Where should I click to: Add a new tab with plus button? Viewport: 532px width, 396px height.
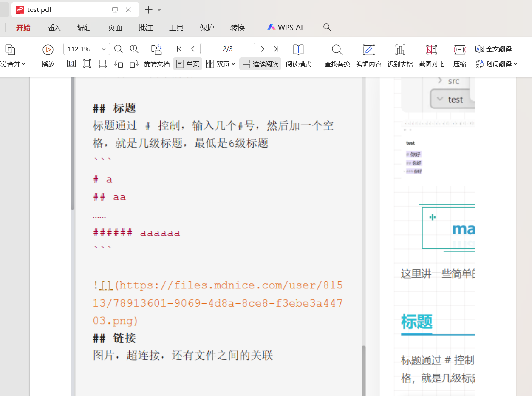(148, 9)
